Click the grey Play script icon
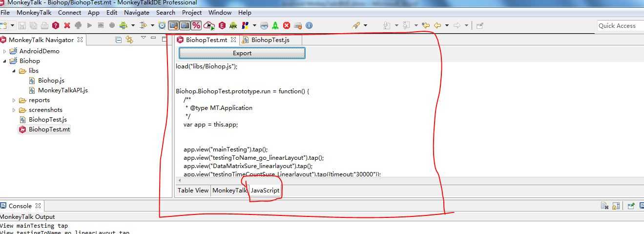Viewport: 644px width, 234px height. click(89, 25)
